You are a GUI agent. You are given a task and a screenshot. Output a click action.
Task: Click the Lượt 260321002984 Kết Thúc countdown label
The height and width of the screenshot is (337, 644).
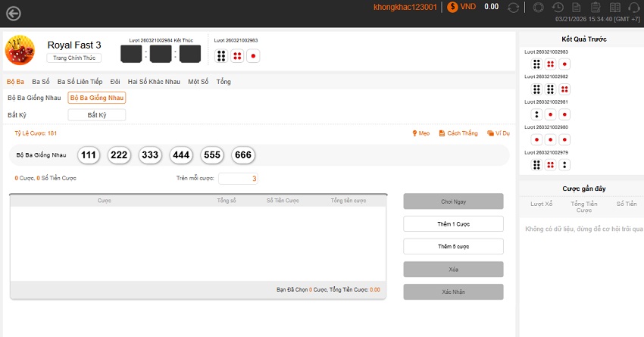161,41
